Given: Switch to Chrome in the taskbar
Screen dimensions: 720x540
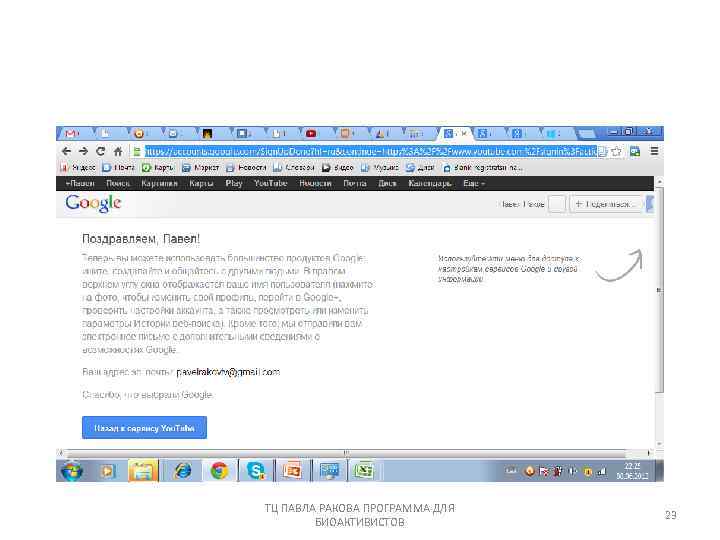Looking at the screenshot, I should tap(219, 471).
